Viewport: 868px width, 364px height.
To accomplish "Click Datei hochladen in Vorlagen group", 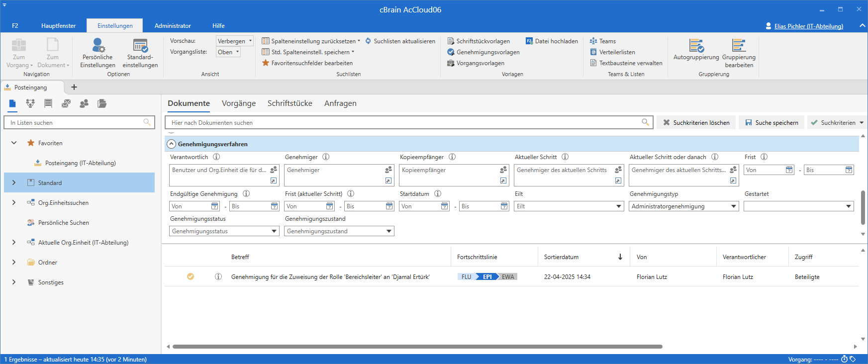I will point(552,41).
